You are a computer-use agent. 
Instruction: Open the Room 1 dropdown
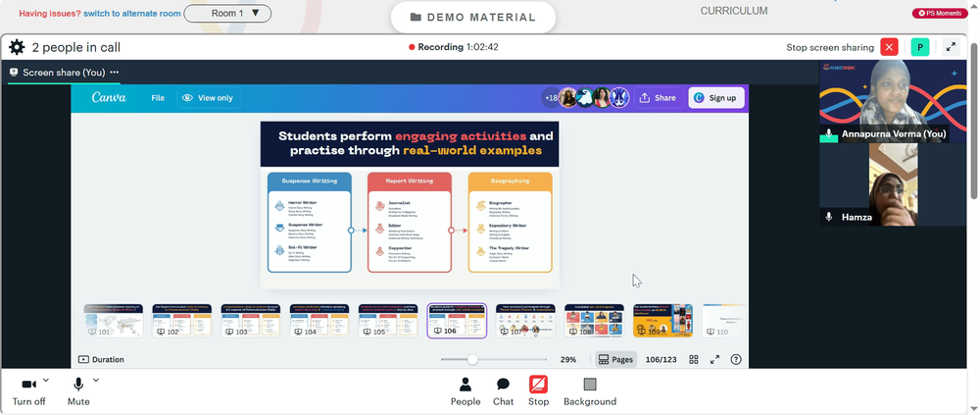pyautogui.click(x=227, y=13)
